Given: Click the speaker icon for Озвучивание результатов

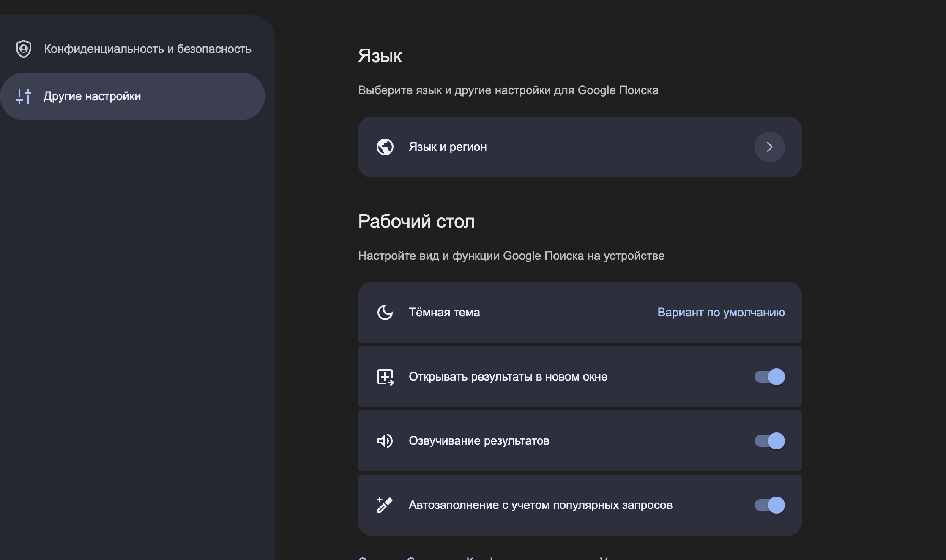Looking at the screenshot, I should [x=385, y=441].
